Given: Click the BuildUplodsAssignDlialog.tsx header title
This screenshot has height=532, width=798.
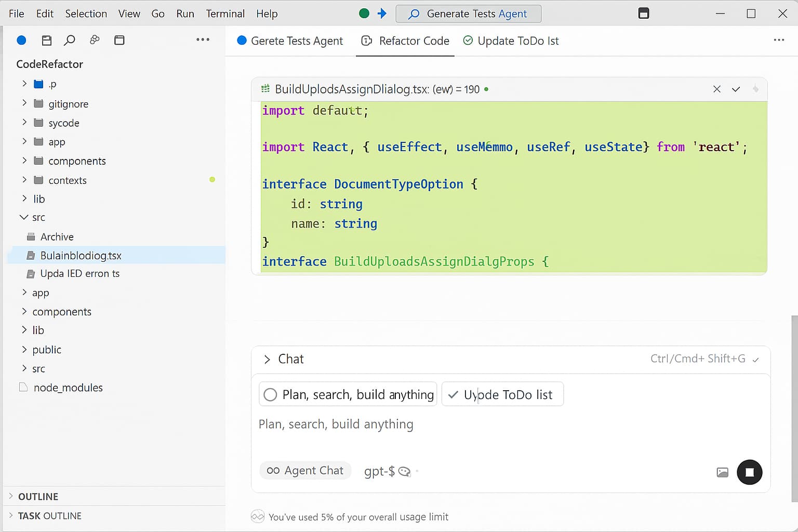Looking at the screenshot, I should [377, 89].
